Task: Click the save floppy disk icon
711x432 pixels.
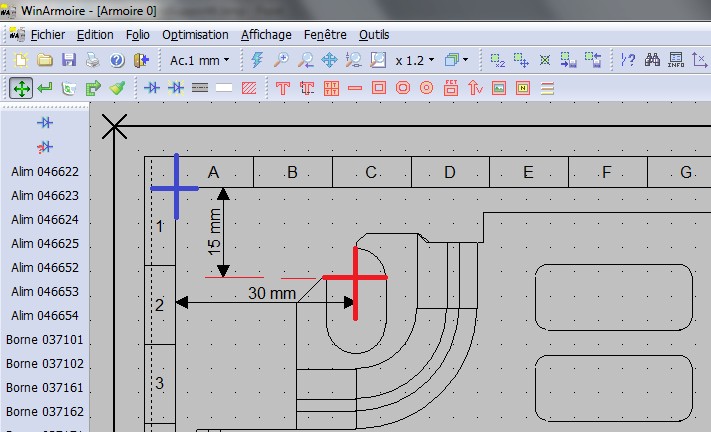Action: 69,60
